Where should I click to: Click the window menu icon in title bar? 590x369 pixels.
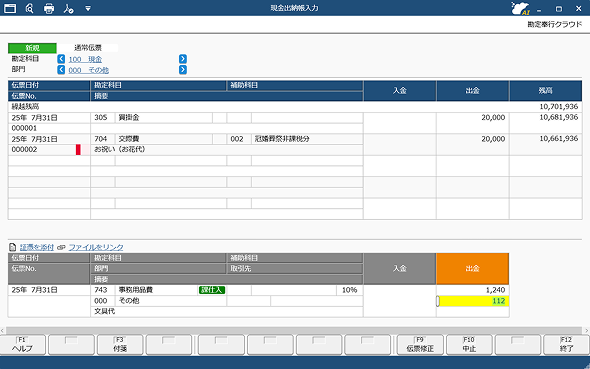pos(10,8)
